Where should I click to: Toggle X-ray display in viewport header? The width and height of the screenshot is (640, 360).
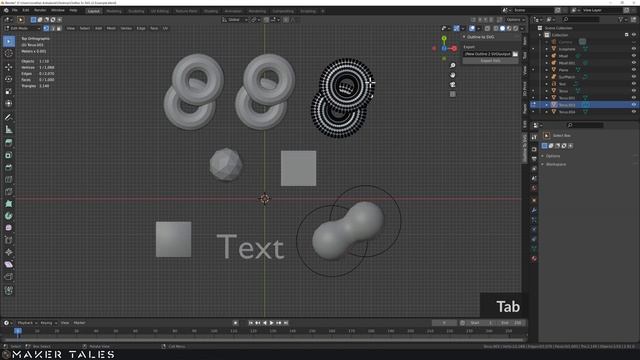click(487, 28)
